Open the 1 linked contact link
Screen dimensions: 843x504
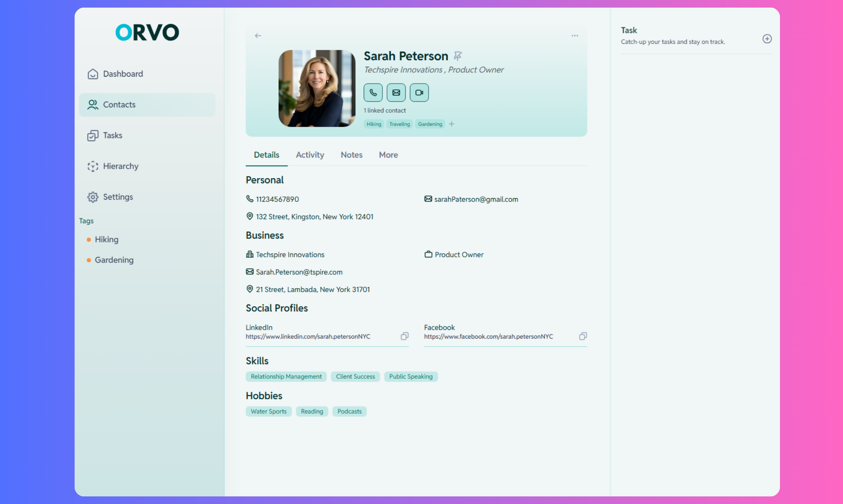pyautogui.click(x=384, y=110)
